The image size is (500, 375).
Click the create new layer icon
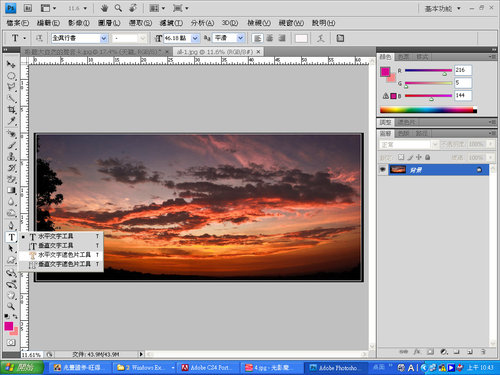coord(470,352)
